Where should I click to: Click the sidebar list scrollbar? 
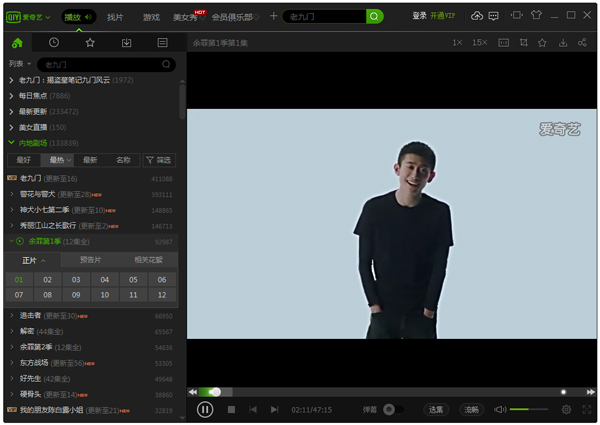182,100
